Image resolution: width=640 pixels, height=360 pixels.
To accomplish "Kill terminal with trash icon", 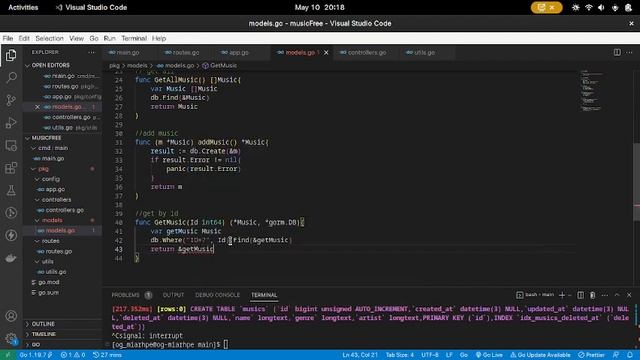I will coord(592,295).
